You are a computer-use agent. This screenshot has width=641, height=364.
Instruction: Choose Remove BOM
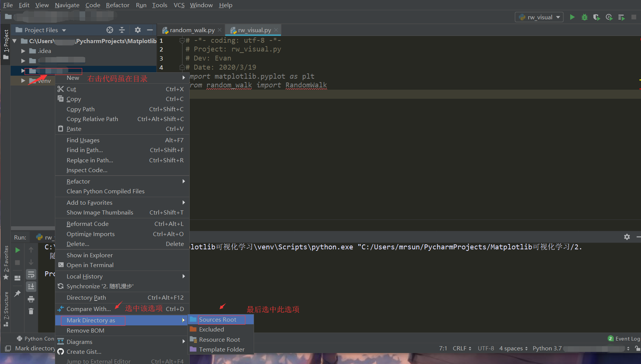(122, 330)
